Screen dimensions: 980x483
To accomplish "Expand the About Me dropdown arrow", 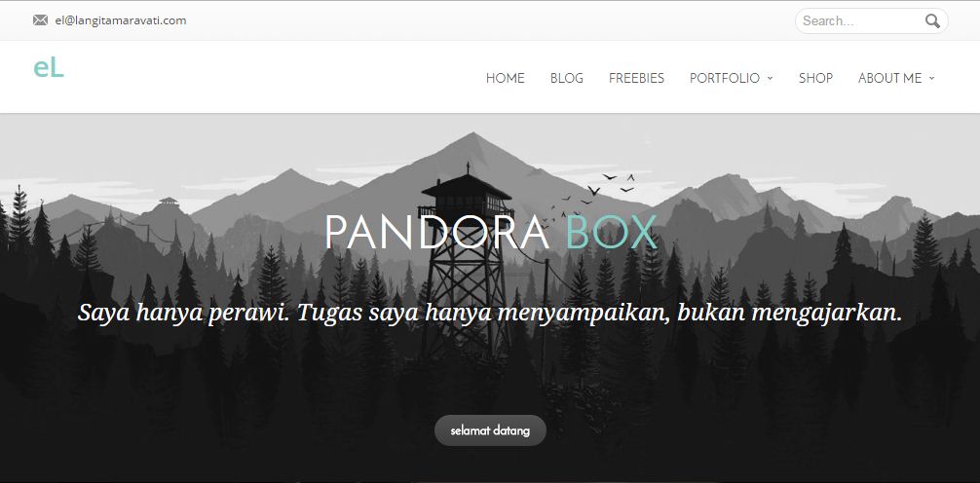I will [931, 78].
